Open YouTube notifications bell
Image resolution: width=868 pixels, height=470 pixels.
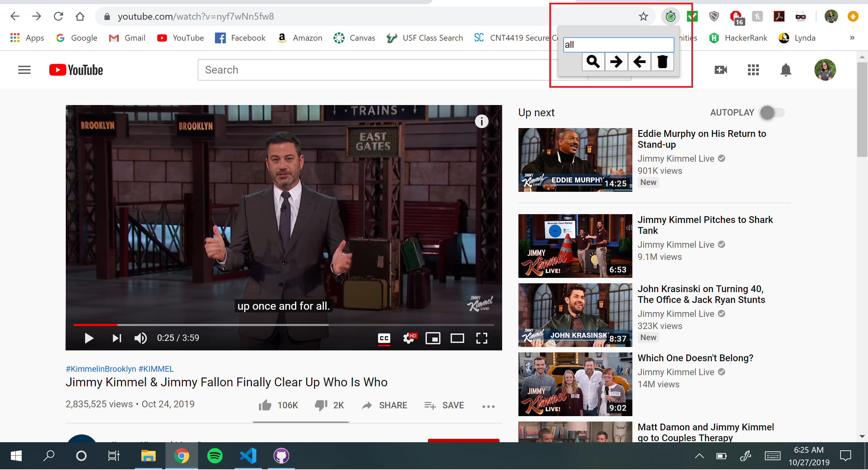(786, 70)
